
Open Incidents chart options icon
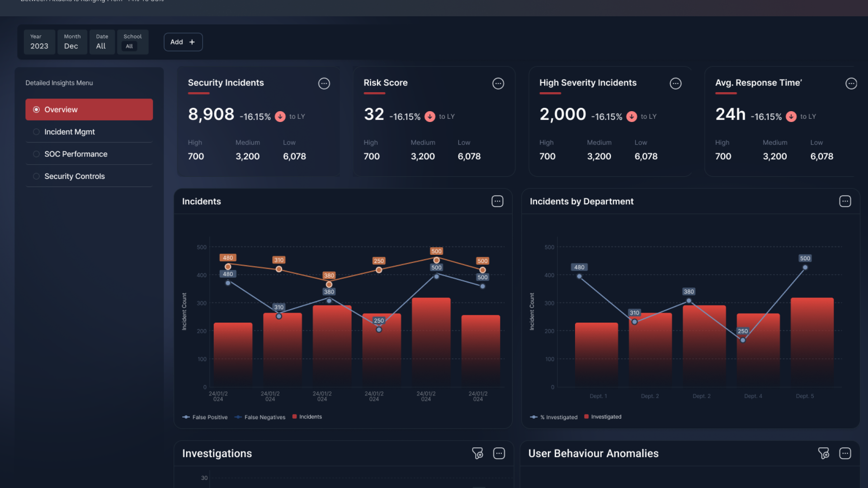(x=497, y=202)
